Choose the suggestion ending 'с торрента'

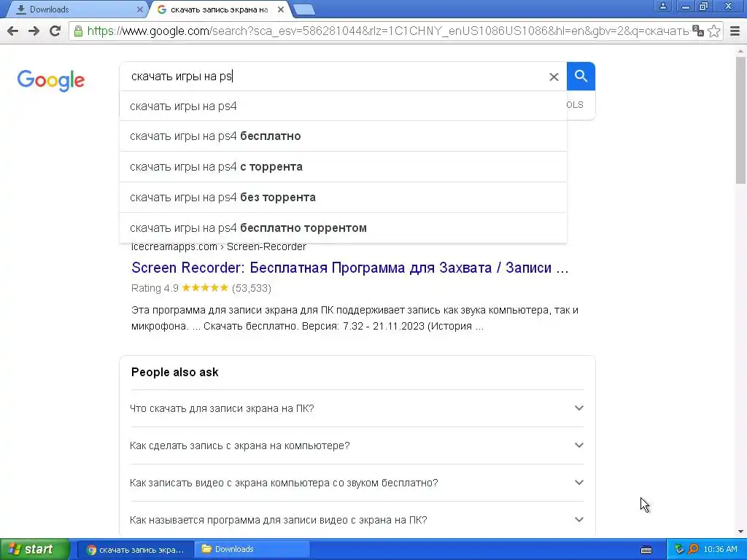tap(343, 167)
